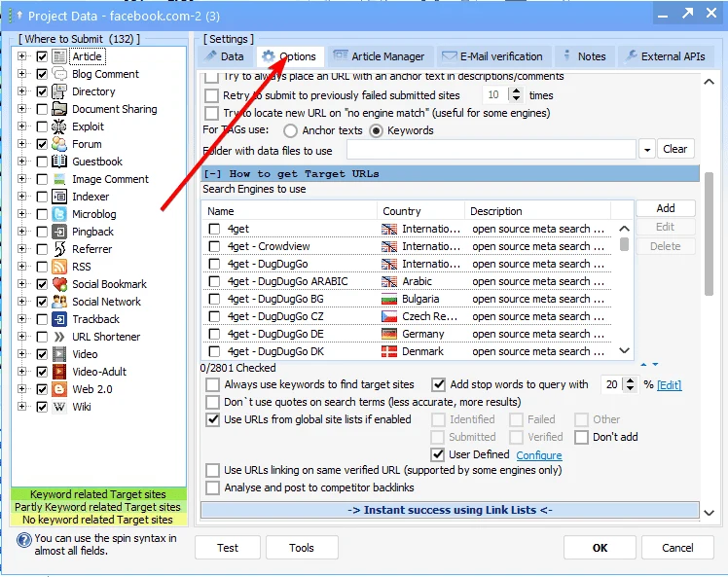This screenshot has width=728, height=577.
Task: Click the Denmark flag in DugDugGo DK row
Action: (x=389, y=352)
